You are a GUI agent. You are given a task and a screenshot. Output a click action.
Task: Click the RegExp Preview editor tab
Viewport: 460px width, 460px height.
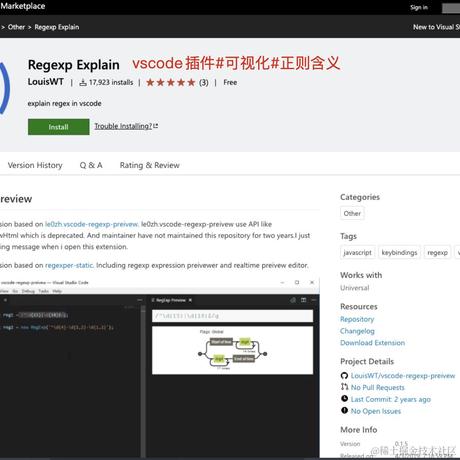(171, 300)
